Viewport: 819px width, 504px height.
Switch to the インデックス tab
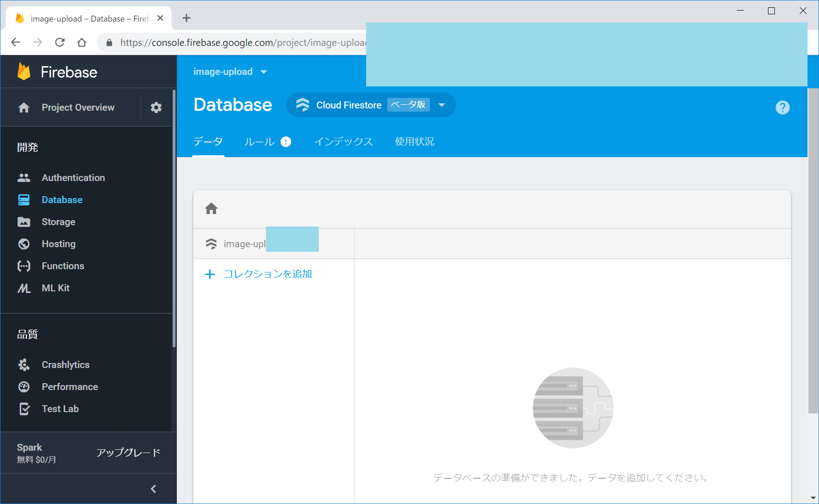pos(343,142)
